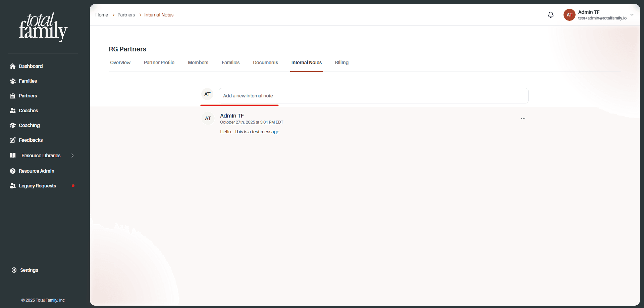
Task: Click the Add a new internal note field
Action: (x=373, y=96)
